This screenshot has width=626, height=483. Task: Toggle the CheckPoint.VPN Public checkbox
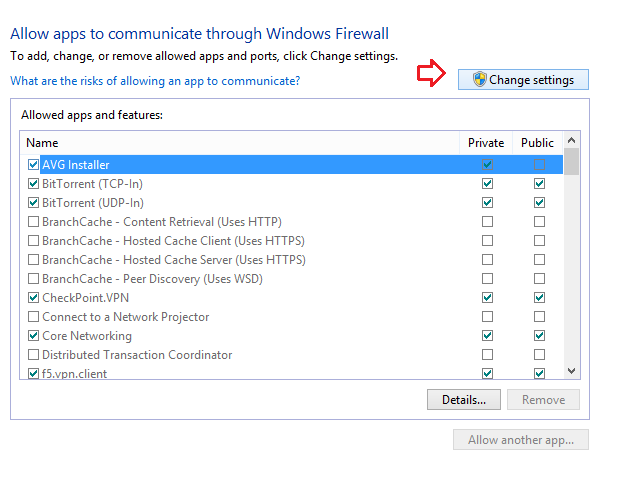pyautogui.click(x=539, y=298)
